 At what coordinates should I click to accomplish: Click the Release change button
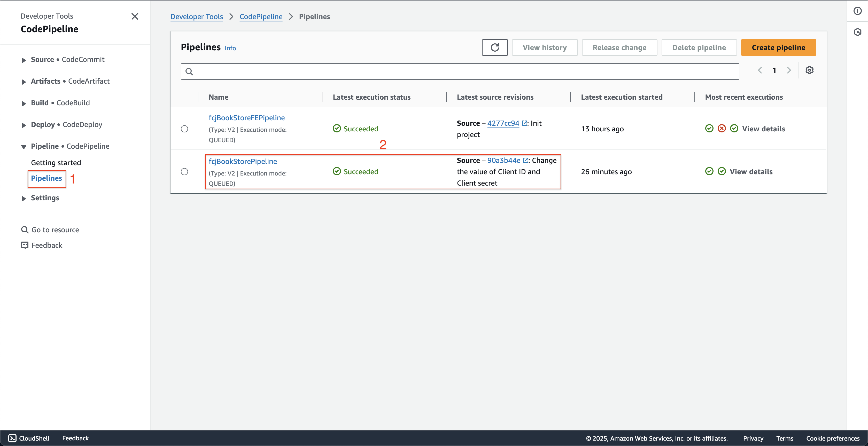(x=619, y=47)
